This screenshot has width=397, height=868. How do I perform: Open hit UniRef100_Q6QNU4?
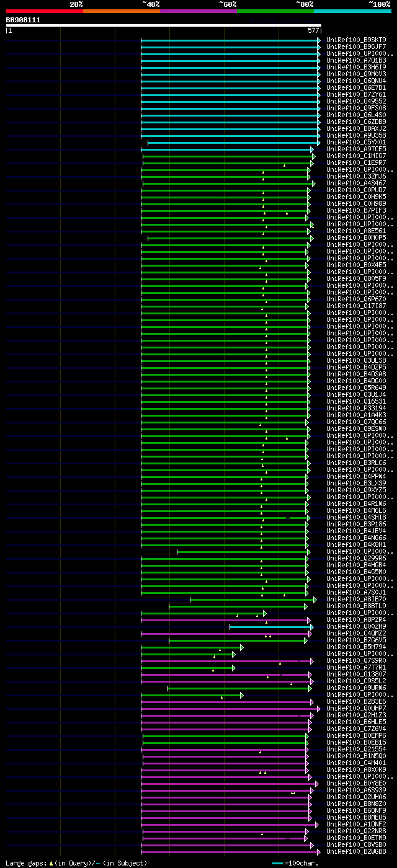(x=356, y=81)
